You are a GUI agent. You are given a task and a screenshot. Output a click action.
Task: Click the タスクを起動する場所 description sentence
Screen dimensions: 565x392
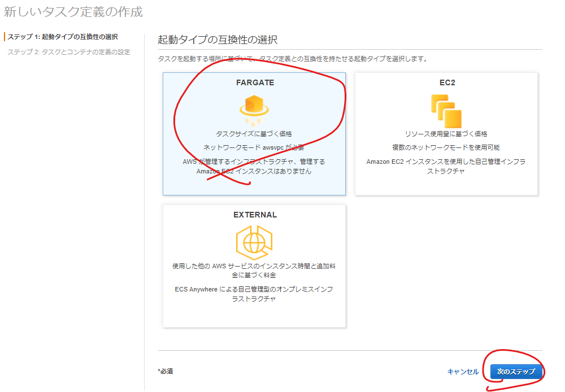pyautogui.click(x=293, y=59)
